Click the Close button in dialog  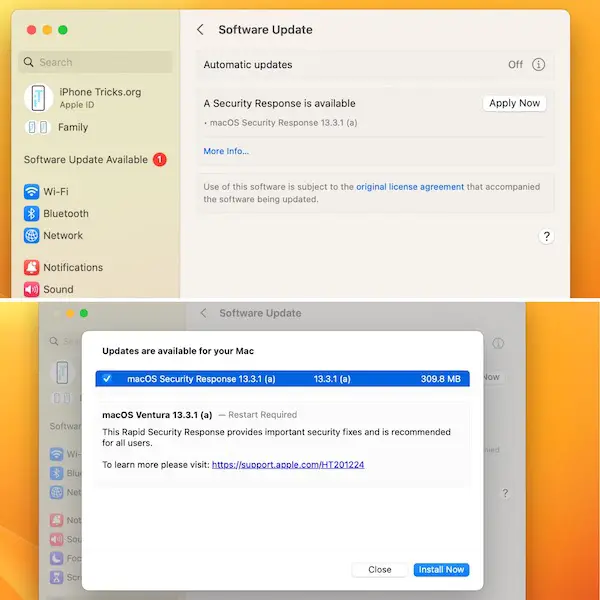[380, 569]
